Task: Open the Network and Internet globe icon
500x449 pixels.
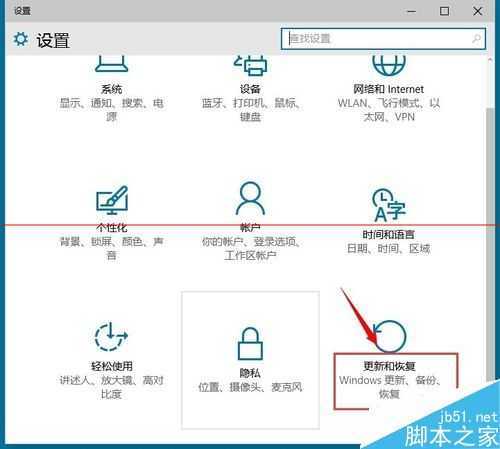Action: [389, 65]
